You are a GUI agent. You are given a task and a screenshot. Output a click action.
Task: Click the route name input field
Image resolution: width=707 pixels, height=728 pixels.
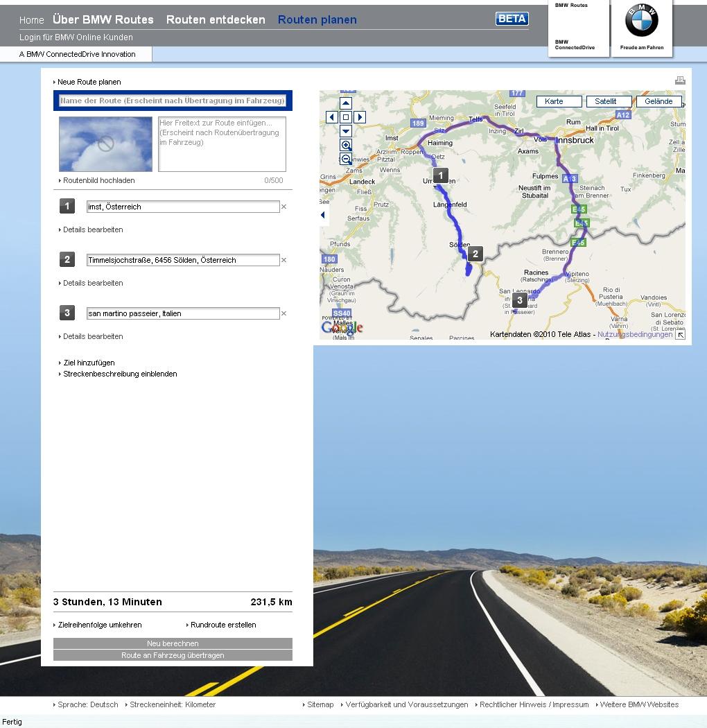coord(173,101)
